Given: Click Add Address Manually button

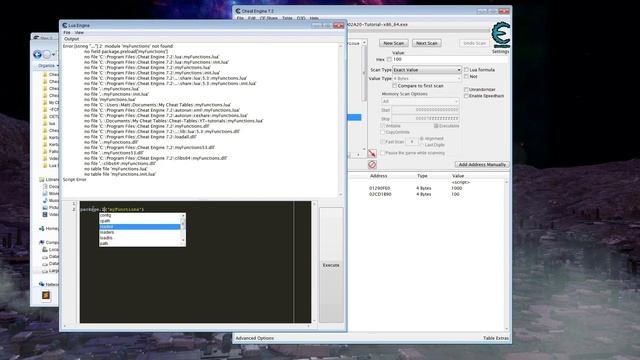Looking at the screenshot, I should [482, 164].
